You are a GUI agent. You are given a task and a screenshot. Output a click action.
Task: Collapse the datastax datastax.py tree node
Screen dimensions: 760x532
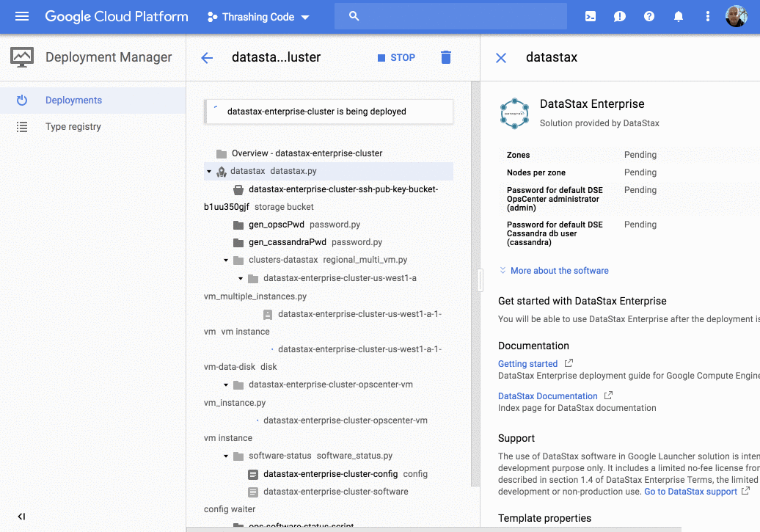[209, 171]
